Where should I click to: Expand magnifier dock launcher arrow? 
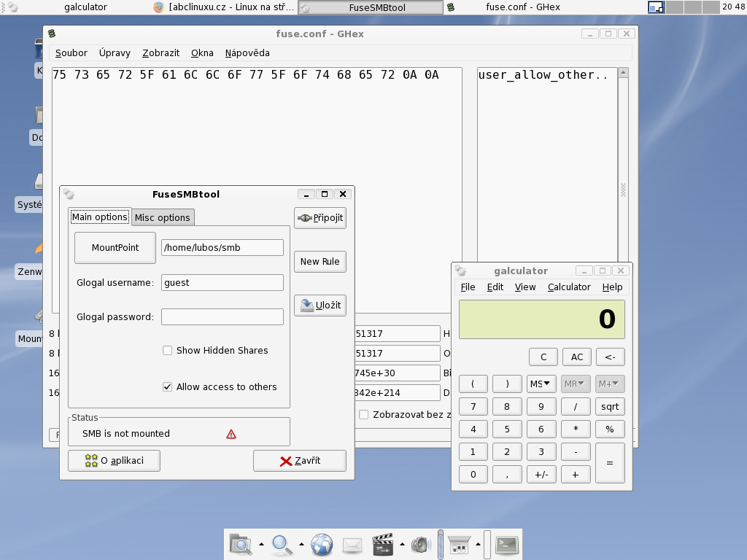click(301, 544)
